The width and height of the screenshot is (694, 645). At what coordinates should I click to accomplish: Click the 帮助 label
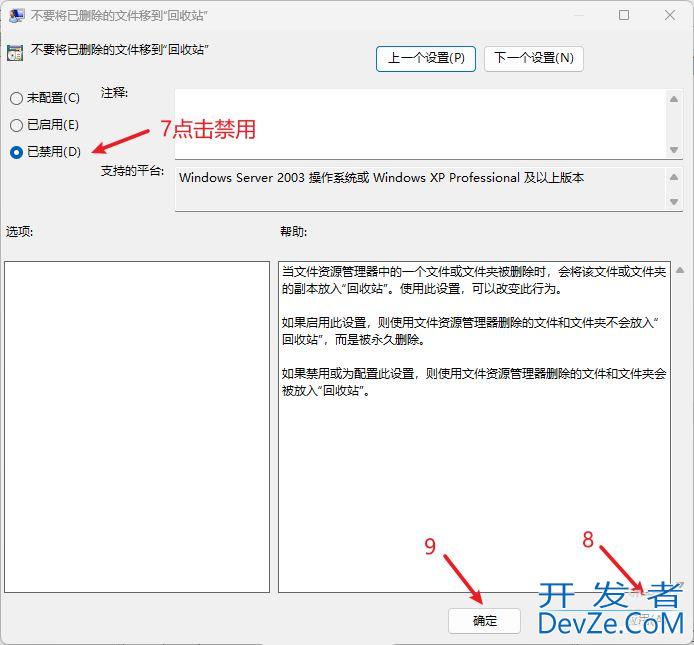click(x=293, y=232)
